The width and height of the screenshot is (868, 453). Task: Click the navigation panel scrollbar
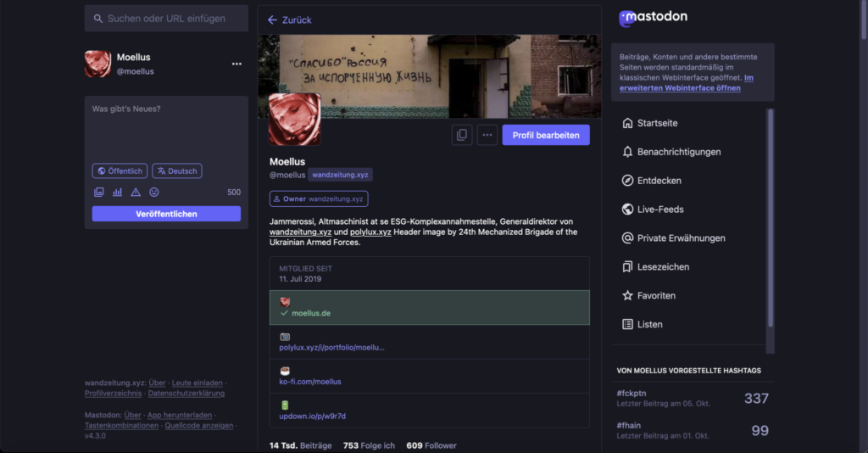coord(770,218)
